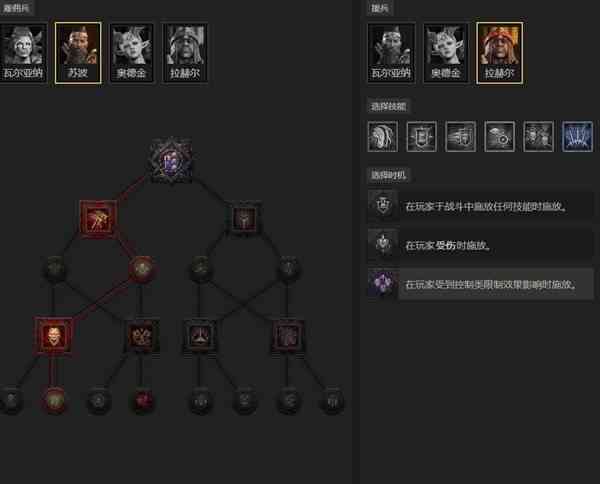This screenshot has width=600, height=484.
Task: Pick the dashing shield skill icon with speed lines
Action: 461,137
